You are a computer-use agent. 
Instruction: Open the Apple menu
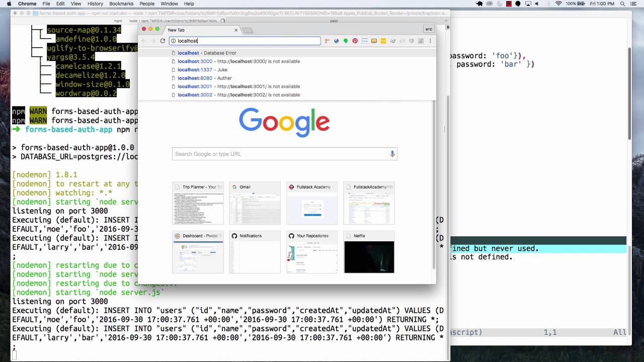tap(9, 4)
